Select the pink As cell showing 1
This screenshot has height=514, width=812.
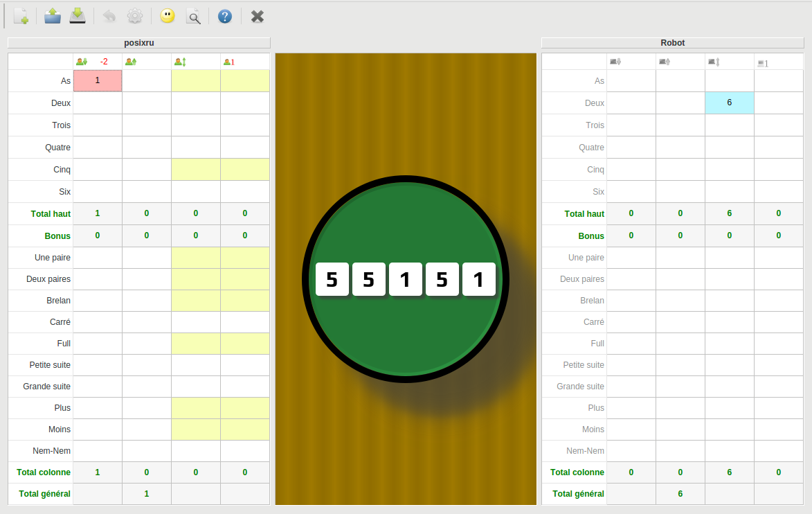tap(98, 81)
